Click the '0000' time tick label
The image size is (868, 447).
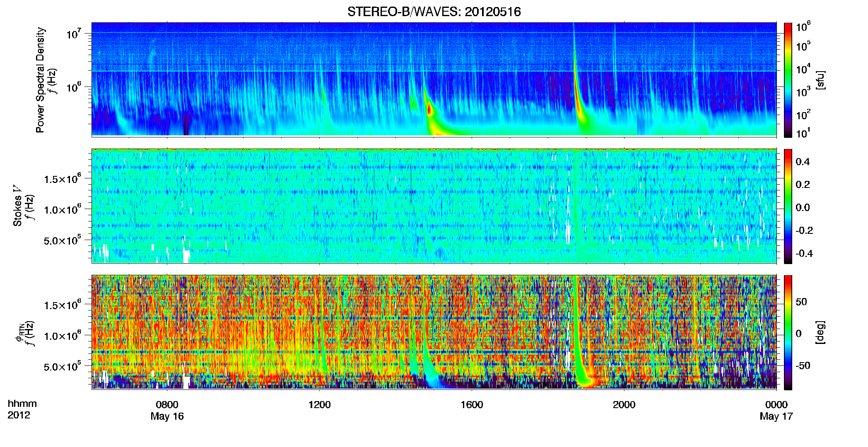coord(776,405)
